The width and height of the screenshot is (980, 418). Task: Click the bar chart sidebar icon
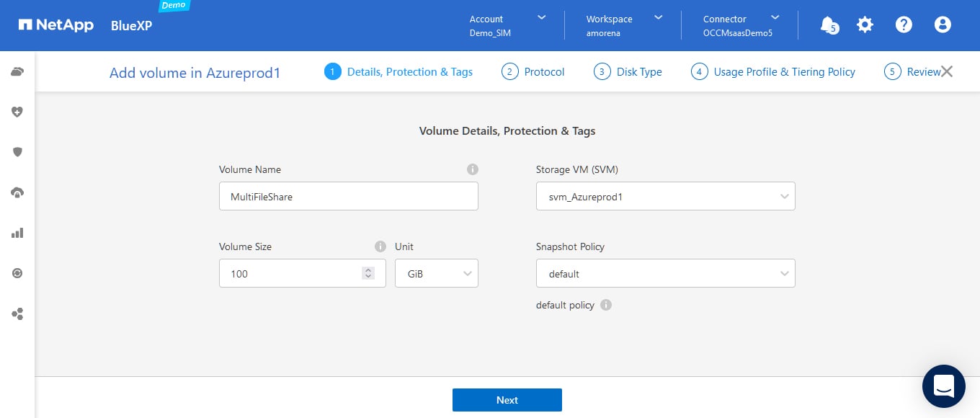coord(17,233)
